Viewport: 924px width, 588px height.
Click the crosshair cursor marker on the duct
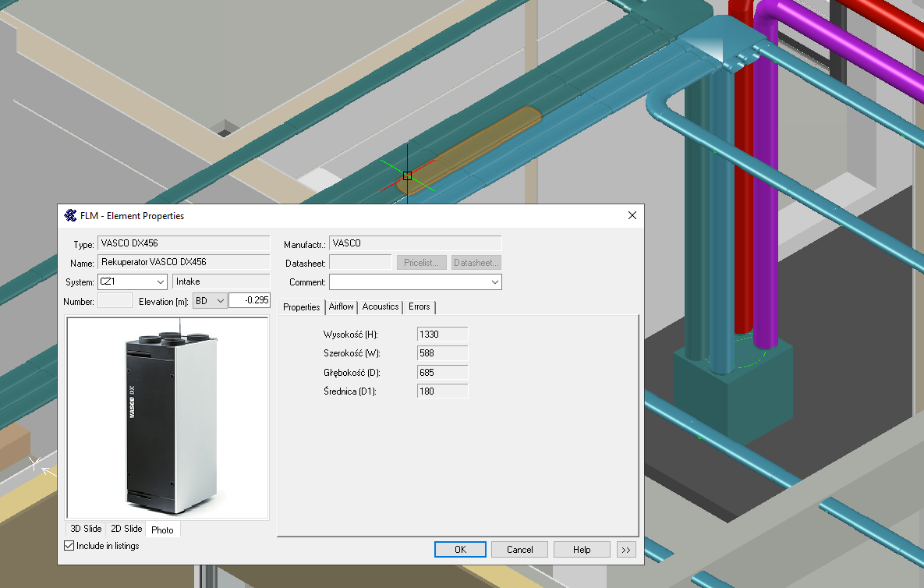(407, 175)
